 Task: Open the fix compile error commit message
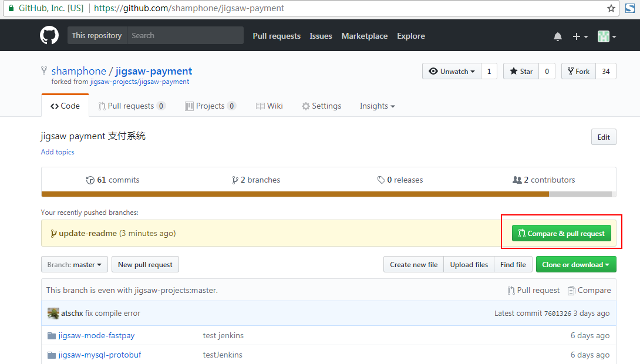(x=113, y=314)
